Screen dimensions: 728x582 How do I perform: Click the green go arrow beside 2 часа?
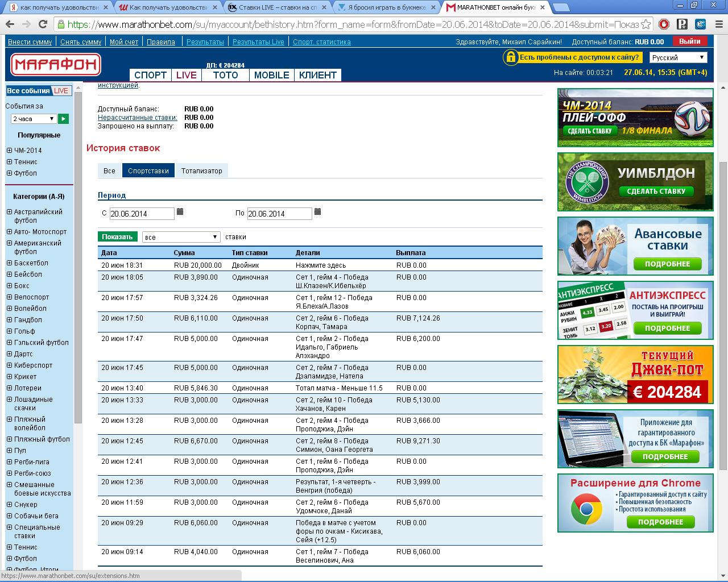(64, 119)
